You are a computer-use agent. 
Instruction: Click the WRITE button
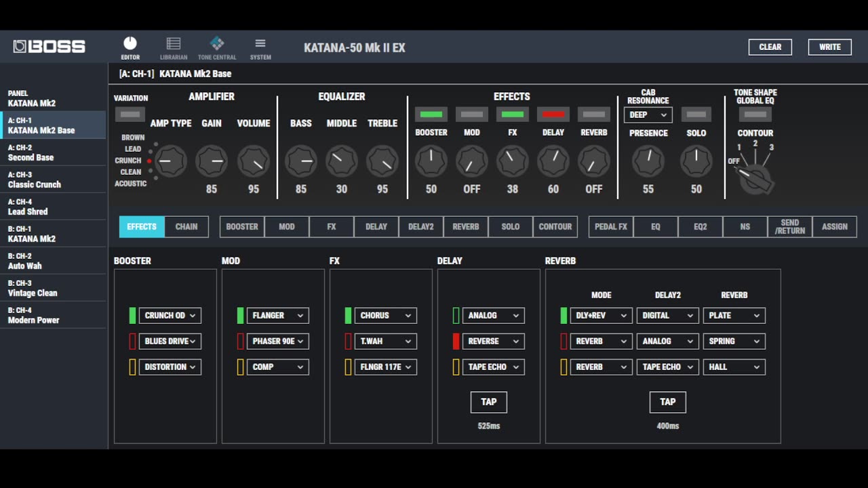(830, 47)
